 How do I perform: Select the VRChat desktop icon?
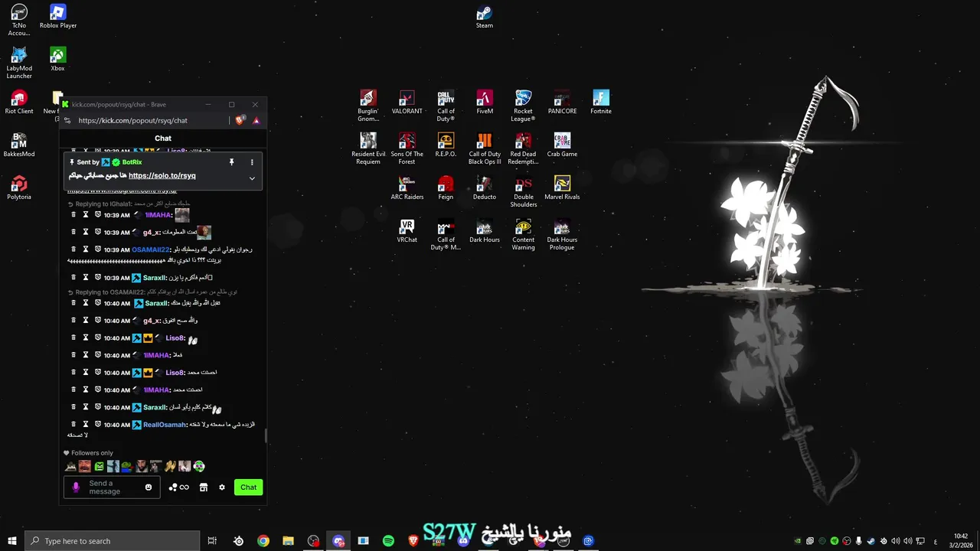point(407,231)
